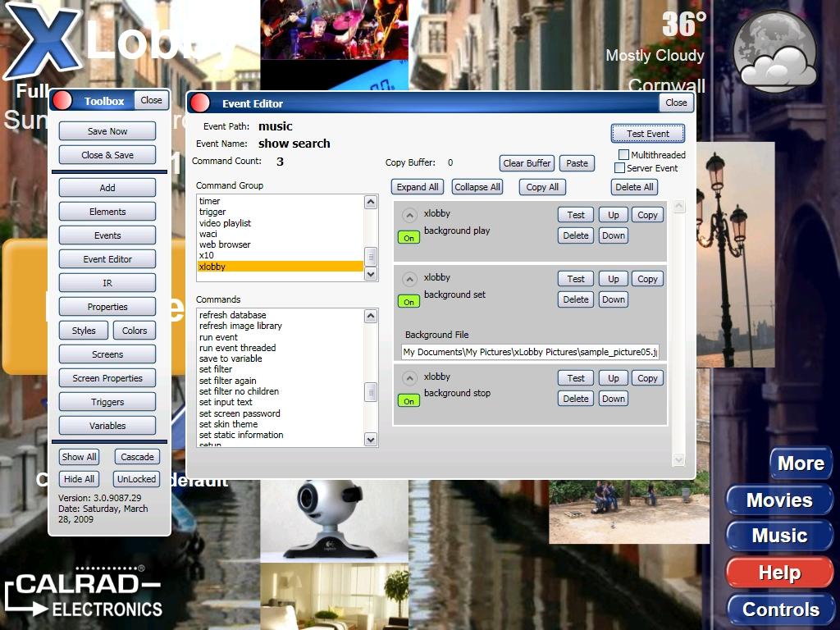Click Close & Save in Toolbox
Viewport: 840px width, 630px height.
(x=107, y=155)
